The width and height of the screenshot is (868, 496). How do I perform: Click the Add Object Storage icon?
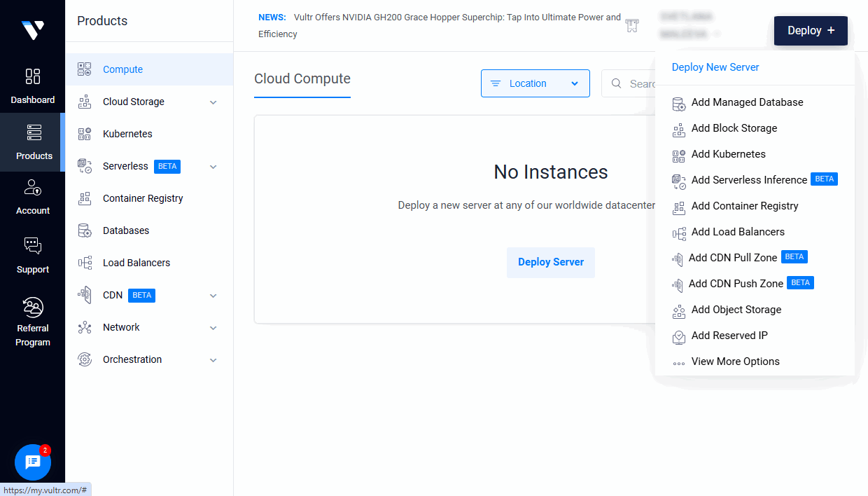tap(678, 310)
